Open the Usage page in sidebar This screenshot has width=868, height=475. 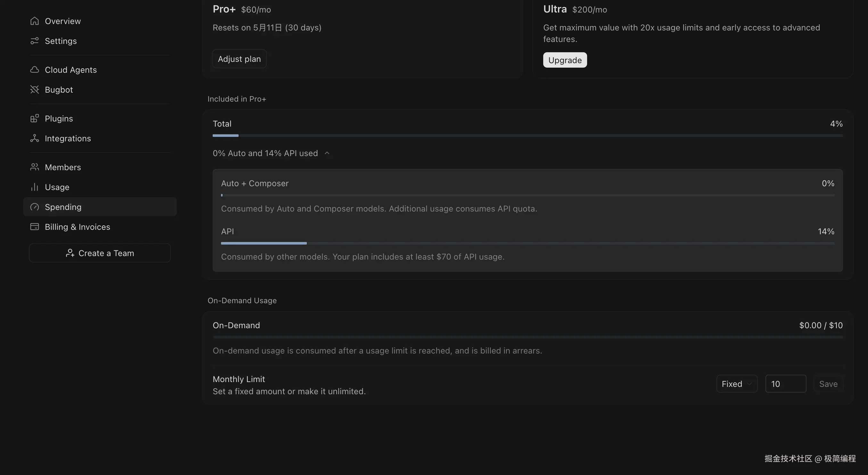(57, 187)
